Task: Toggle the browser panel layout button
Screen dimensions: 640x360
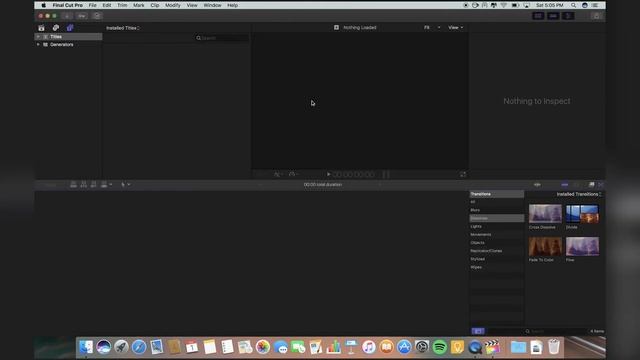Action: [x=538, y=16]
